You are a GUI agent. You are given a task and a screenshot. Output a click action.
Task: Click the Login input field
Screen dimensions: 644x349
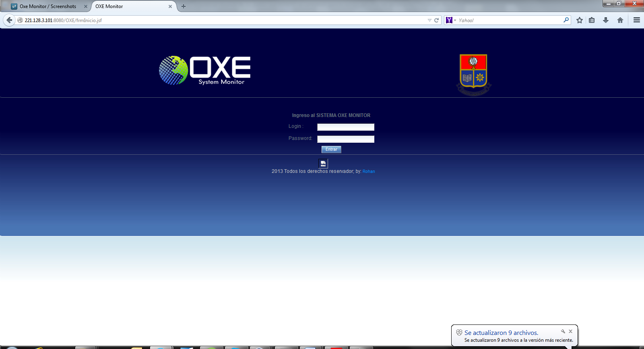(346, 127)
